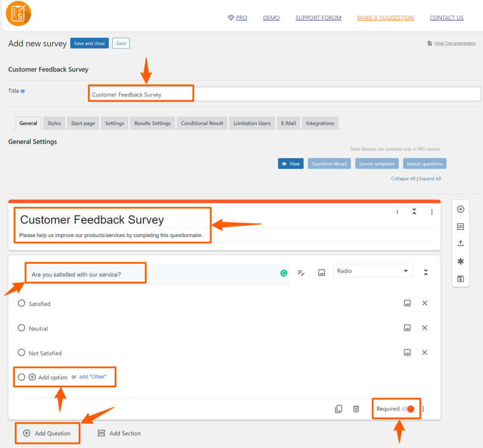Click the PRO diamond icon
The image size is (483, 448).
[231, 18]
